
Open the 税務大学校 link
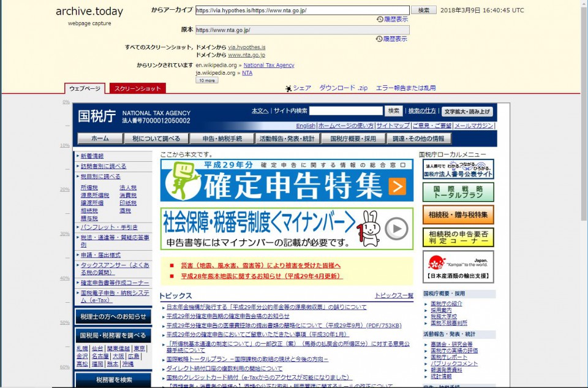(443, 316)
